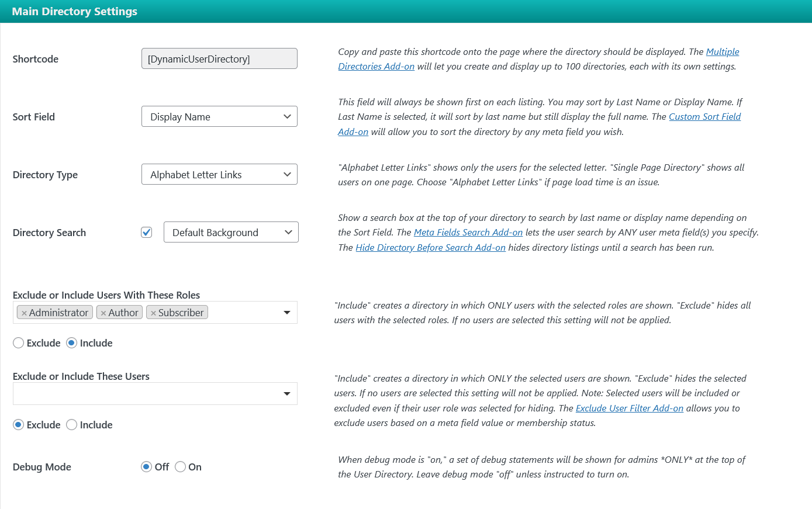Viewport: 812px width, 509px height.
Task: Remove the Subscriber role tag
Action: pos(153,313)
